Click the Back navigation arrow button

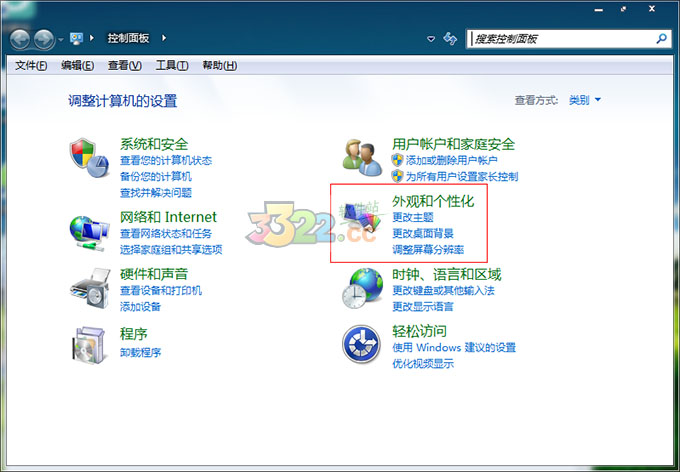[20, 39]
